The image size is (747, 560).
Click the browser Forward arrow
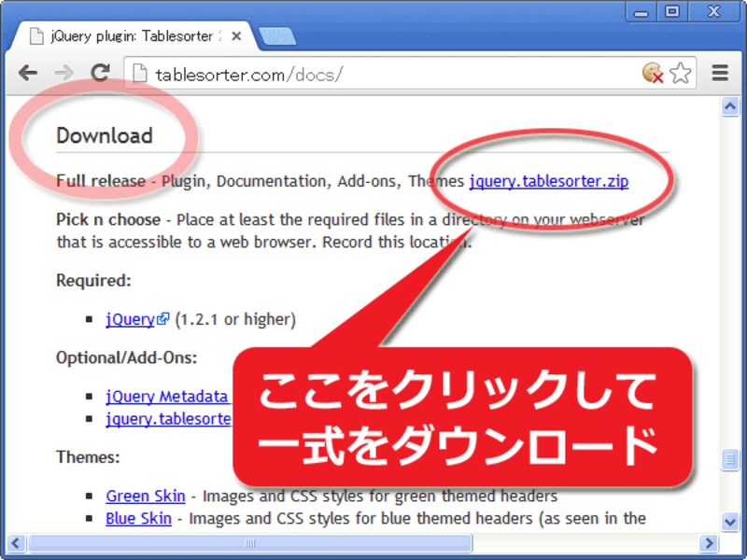[63, 73]
